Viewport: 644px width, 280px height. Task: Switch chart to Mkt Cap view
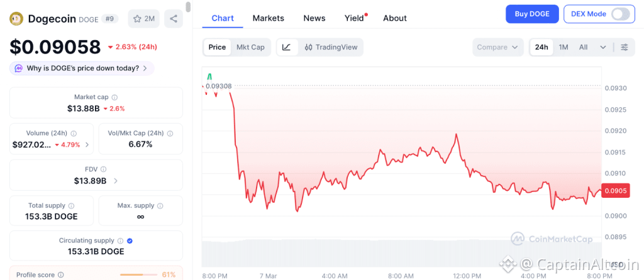pos(250,47)
